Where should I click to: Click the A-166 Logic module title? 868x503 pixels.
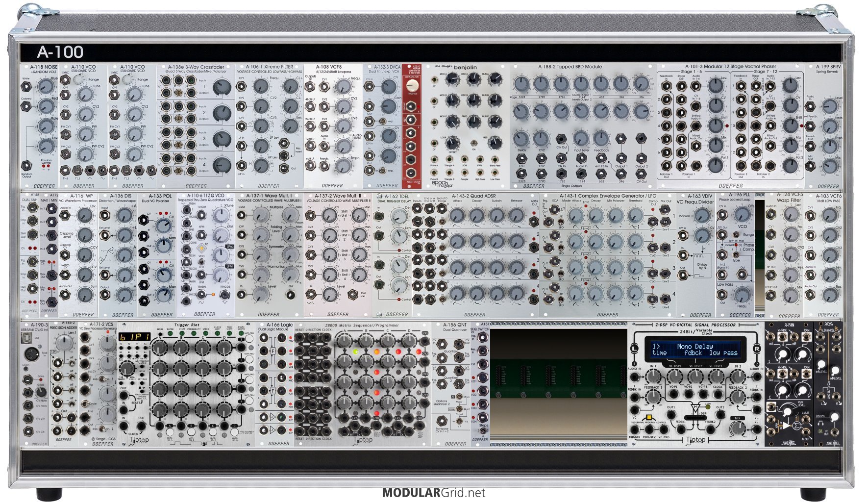(x=279, y=325)
